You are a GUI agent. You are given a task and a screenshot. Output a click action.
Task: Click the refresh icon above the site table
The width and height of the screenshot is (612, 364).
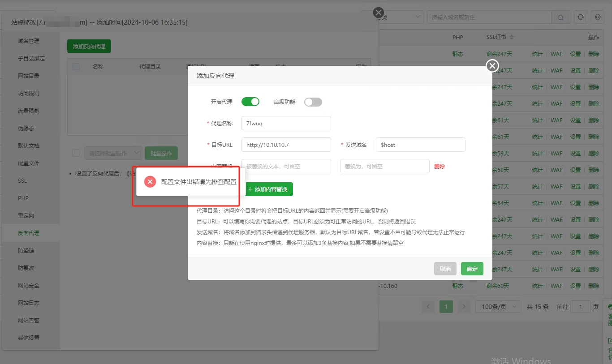[581, 17]
